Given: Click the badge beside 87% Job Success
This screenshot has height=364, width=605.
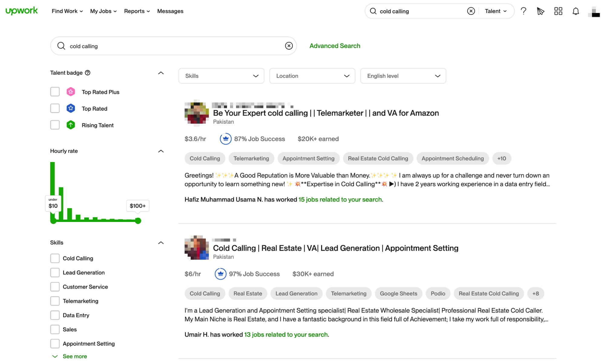Looking at the screenshot, I should 225,139.
